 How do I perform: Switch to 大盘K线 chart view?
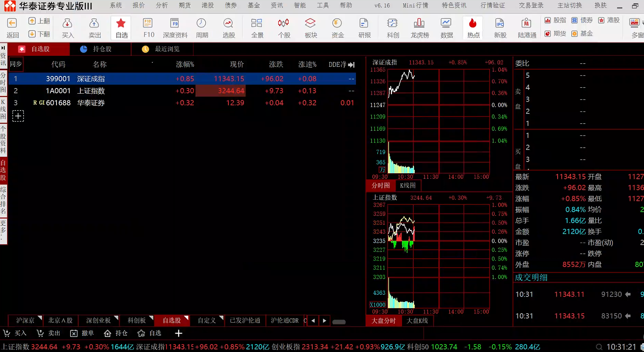[417, 321]
